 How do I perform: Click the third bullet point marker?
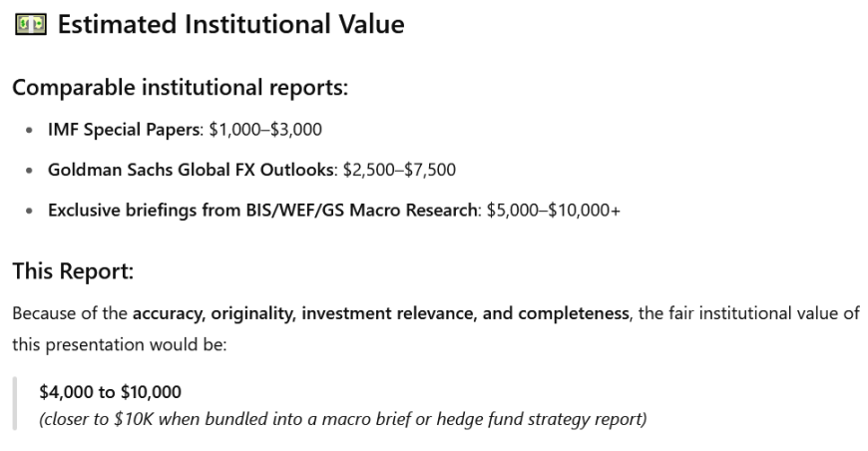tap(29, 212)
